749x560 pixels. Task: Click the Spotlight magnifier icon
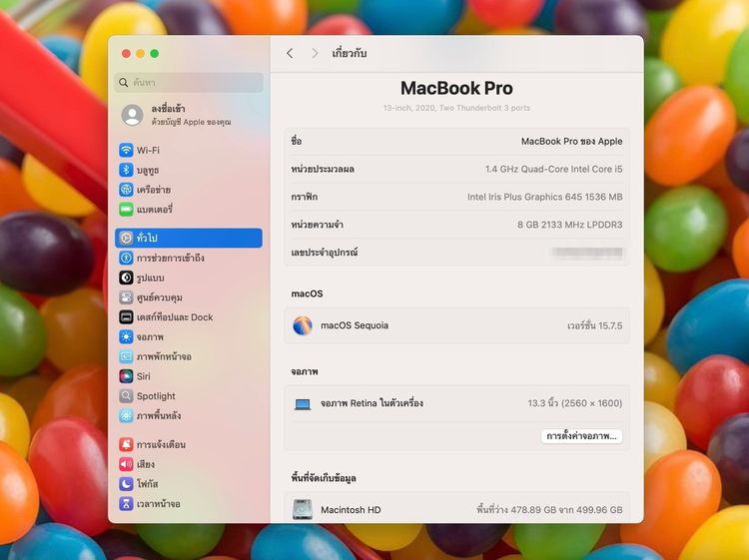(x=126, y=395)
